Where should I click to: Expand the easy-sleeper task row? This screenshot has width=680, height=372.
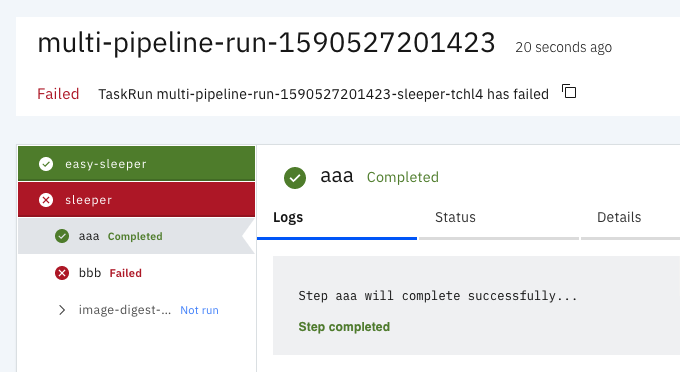point(136,163)
